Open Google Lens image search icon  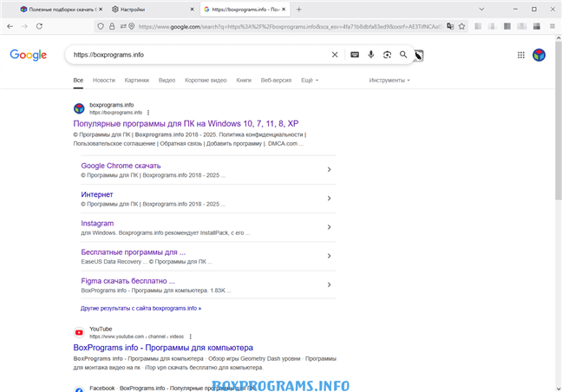coord(387,55)
